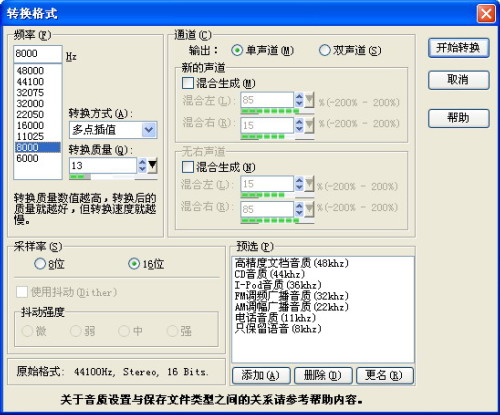Screen dimensions: 500x415
Task: Open 新的声道 混合左 dropdown arrow
Action: 309,100
